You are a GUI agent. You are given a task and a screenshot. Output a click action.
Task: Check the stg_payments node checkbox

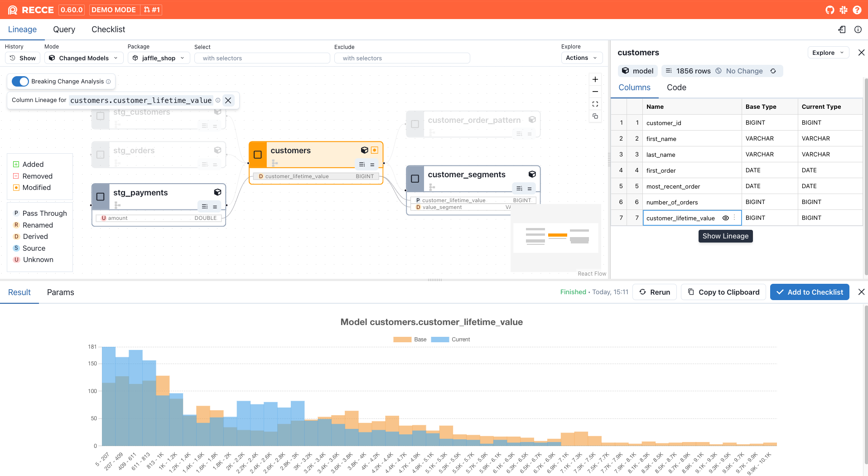click(101, 197)
